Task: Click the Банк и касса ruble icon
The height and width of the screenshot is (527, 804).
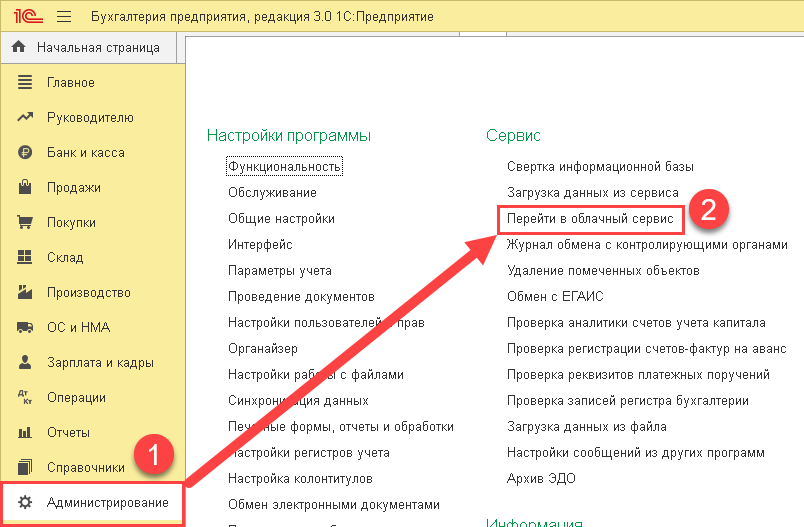Action: 25,152
